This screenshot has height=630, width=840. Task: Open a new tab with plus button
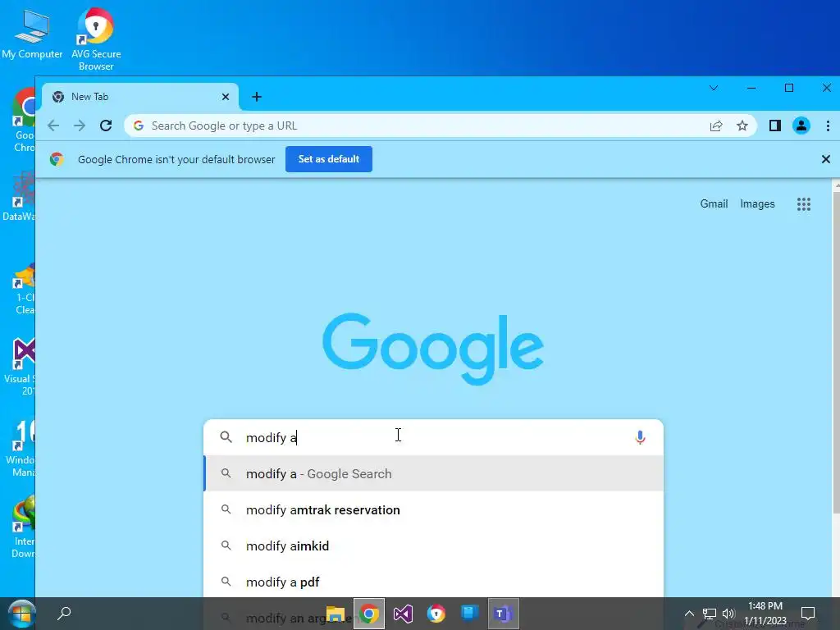[257, 97]
